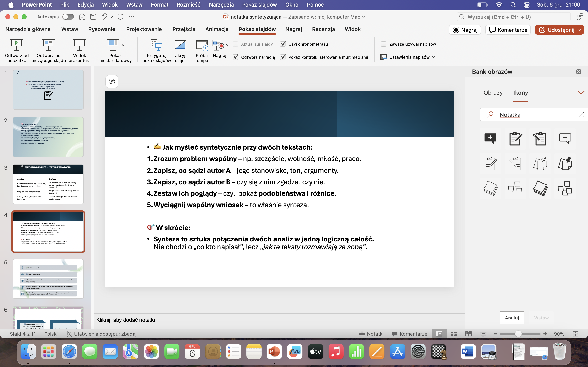Expand the Udostępnij button arrow

point(580,30)
